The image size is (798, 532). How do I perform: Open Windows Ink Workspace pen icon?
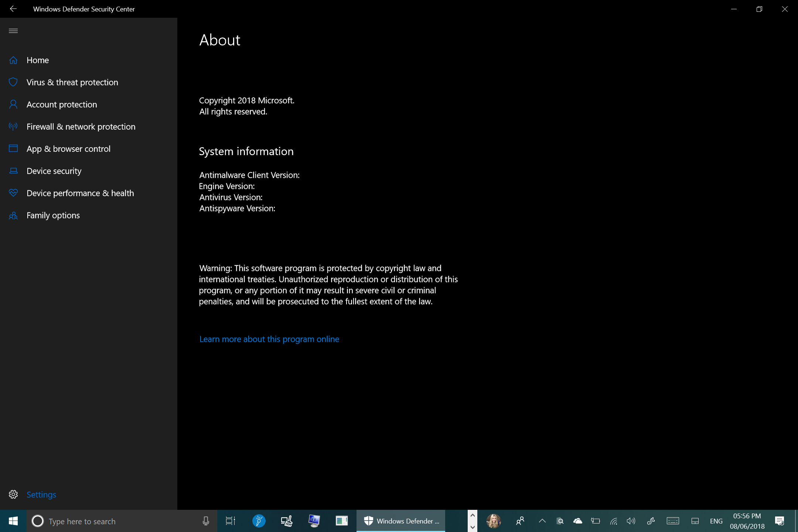point(651,521)
